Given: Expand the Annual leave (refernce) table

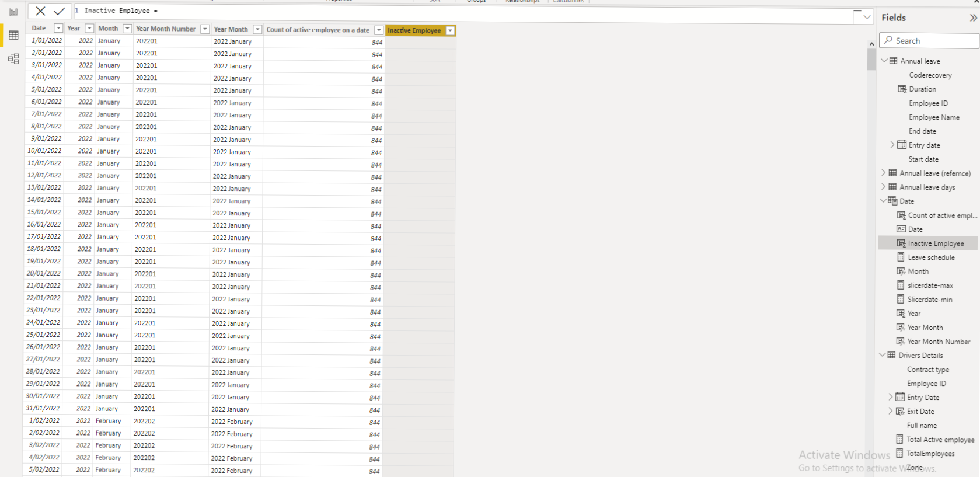Looking at the screenshot, I should tap(884, 173).
